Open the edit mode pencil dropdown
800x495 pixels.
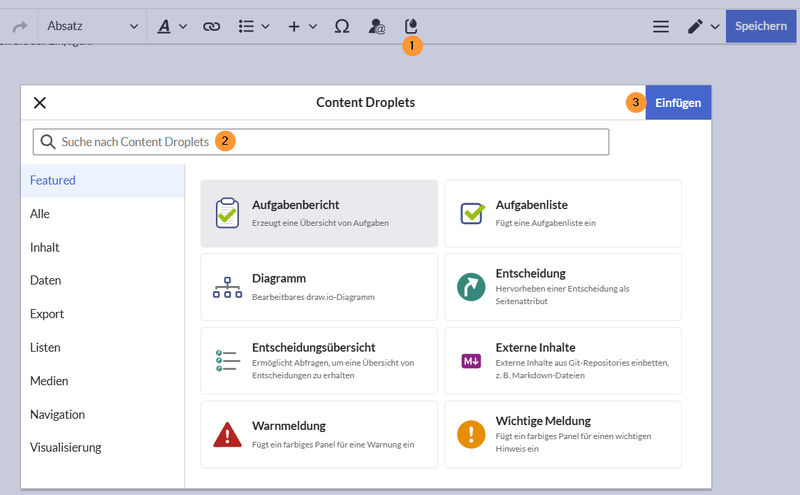pos(703,26)
